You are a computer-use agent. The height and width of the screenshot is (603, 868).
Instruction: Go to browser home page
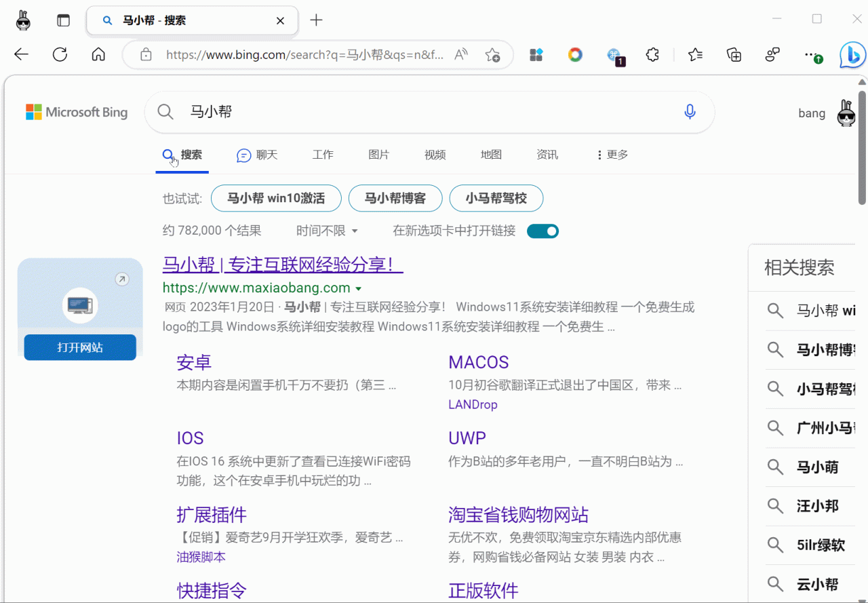98,55
